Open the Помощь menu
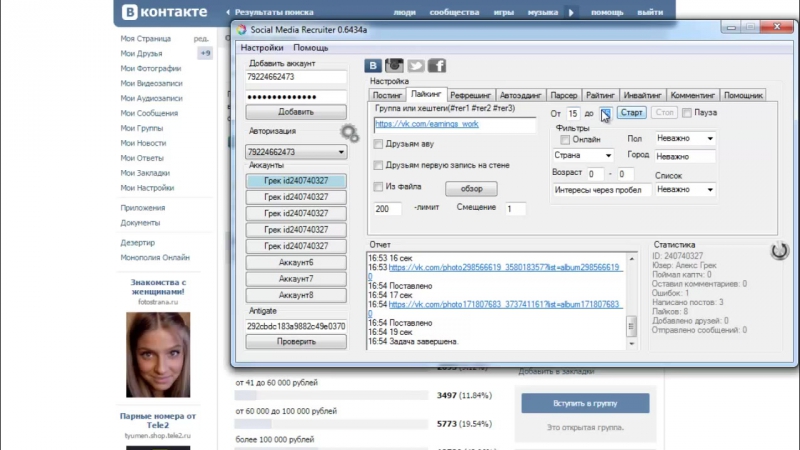The height and width of the screenshot is (450, 800). pyautogui.click(x=311, y=47)
